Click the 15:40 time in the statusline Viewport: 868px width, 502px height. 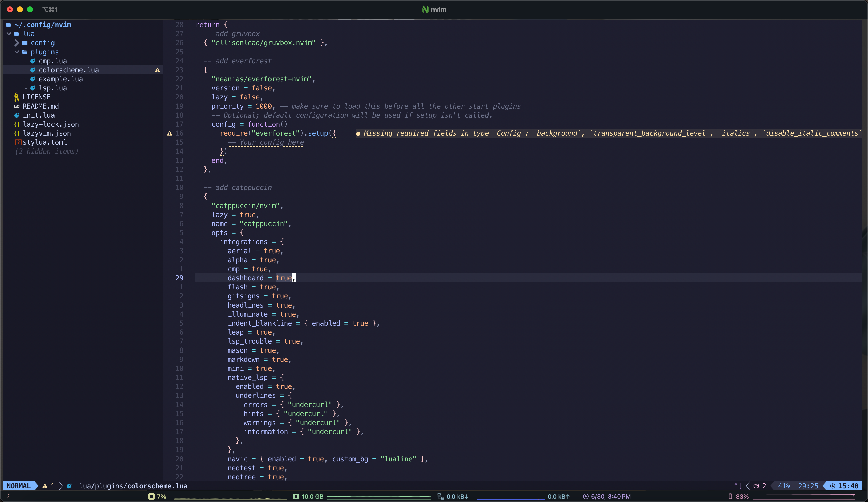tap(848, 486)
